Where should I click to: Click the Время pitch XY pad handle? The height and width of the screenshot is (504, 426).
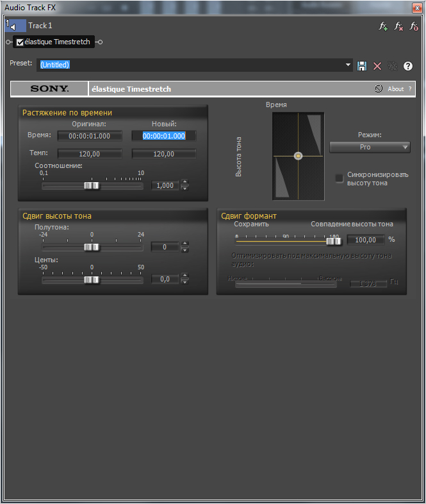pyautogui.click(x=299, y=156)
